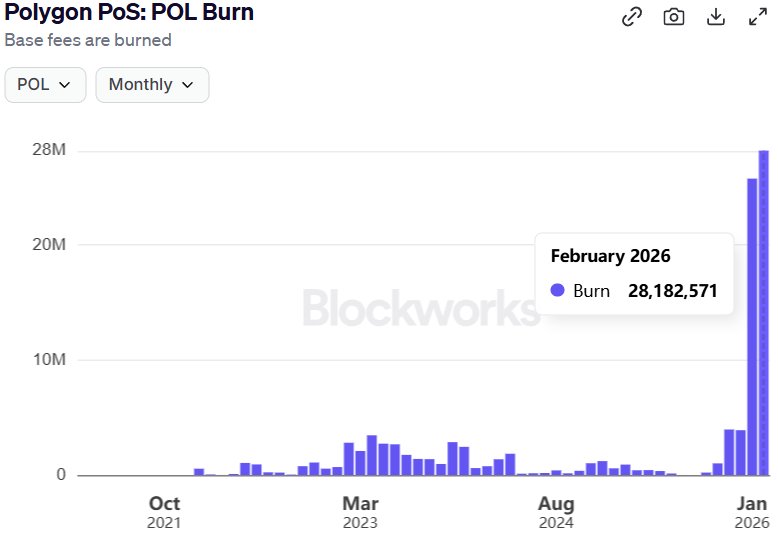Copy the chart link via the chain icon
Image resolution: width=778 pixels, height=538 pixels.
tap(632, 17)
